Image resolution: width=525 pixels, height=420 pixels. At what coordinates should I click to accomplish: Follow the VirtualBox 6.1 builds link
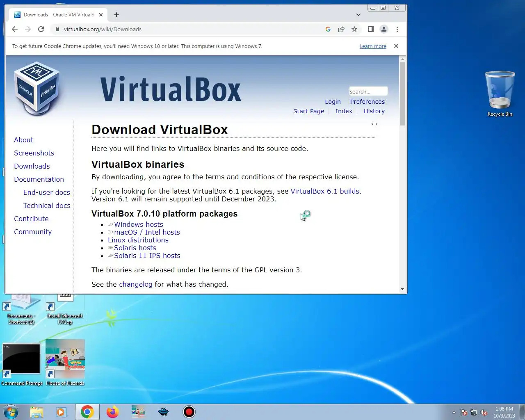click(x=325, y=191)
